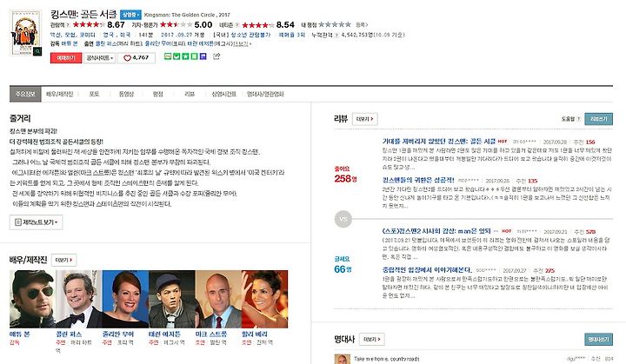The image size is (626, 364).
Task: Click 더보기 next to 리뷰 heading
Action: [365, 119]
